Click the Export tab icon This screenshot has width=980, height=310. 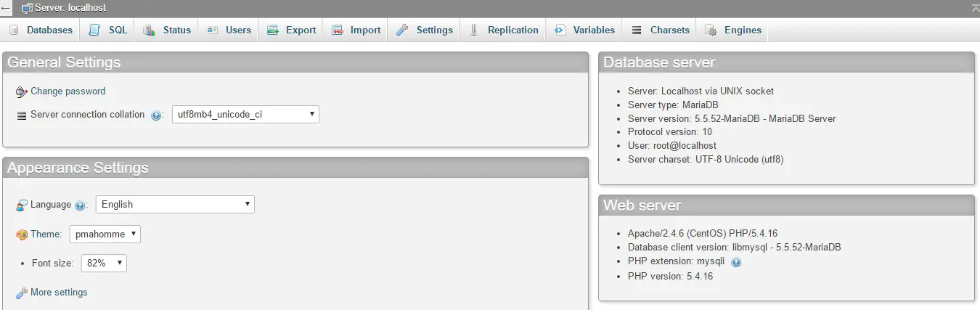(x=273, y=30)
